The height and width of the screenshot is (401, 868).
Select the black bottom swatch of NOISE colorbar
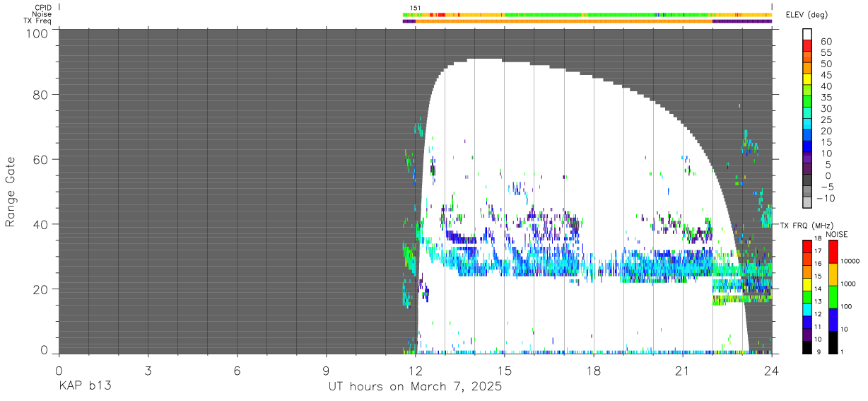(x=832, y=342)
